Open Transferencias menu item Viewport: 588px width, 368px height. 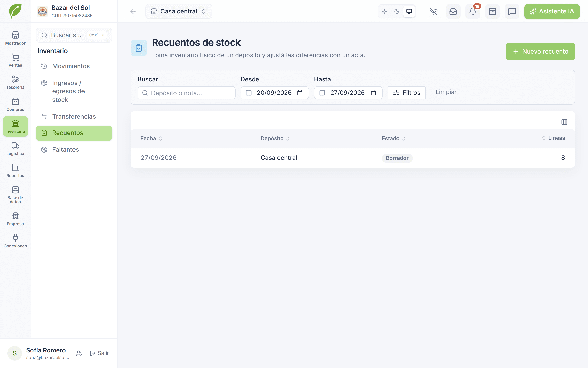(74, 116)
